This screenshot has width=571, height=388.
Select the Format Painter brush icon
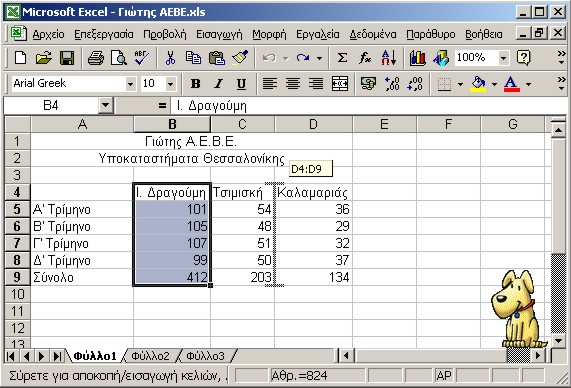240,58
